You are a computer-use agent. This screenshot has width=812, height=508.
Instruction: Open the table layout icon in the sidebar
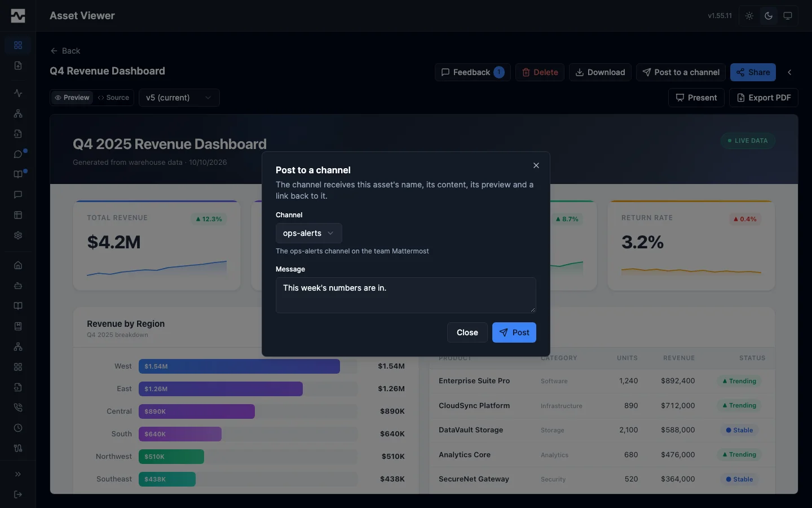[x=18, y=215]
